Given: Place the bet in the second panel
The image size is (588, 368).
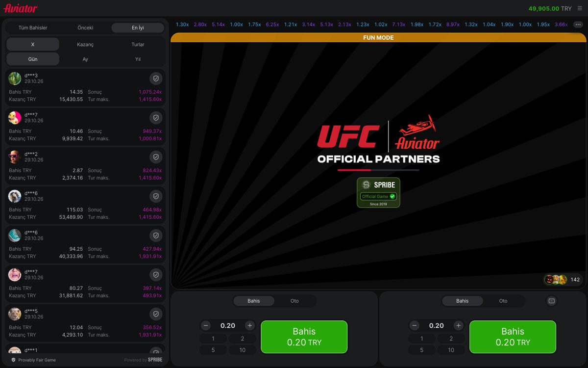Looking at the screenshot, I should click(x=513, y=337).
